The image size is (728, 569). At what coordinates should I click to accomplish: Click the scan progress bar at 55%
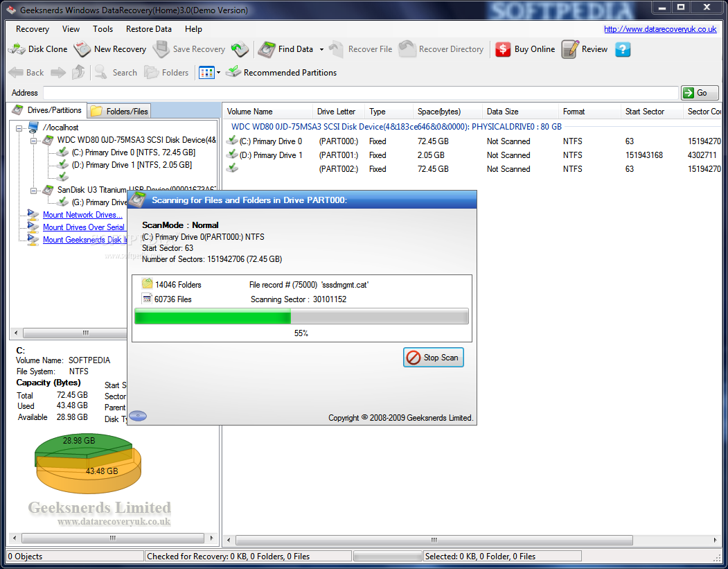[301, 316]
